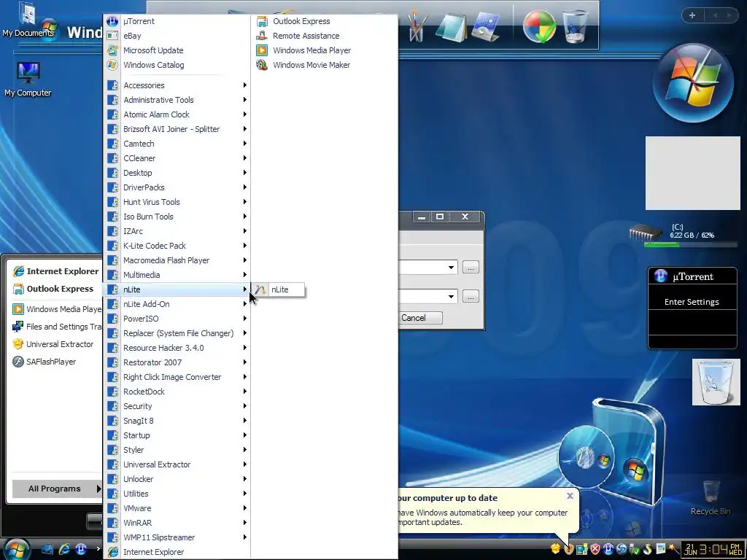Click the Windows security shield dock icon
The image size is (747, 560).
(539, 26)
